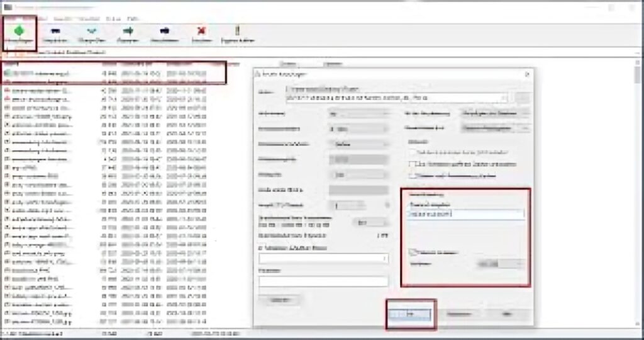
Task: Open the compression level dropdown
Action: pos(358,128)
